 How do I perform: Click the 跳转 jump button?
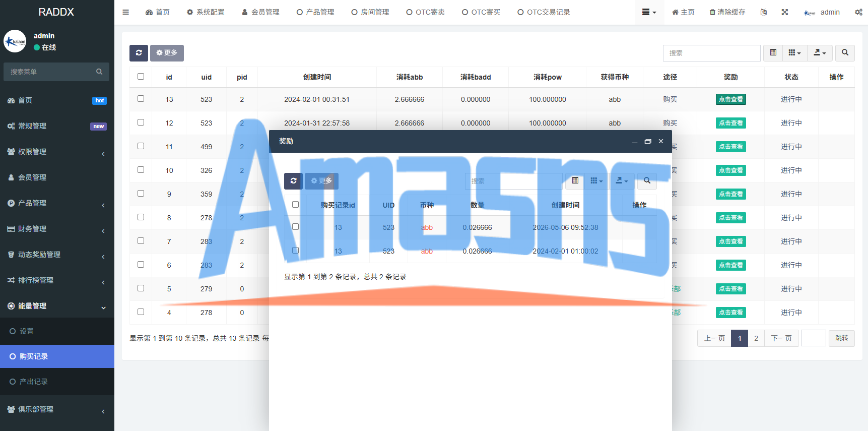(841, 338)
